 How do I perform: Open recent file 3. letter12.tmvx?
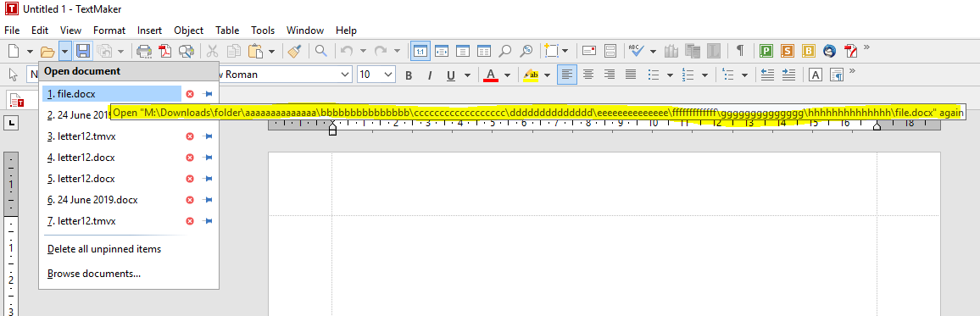coord(81,136)
